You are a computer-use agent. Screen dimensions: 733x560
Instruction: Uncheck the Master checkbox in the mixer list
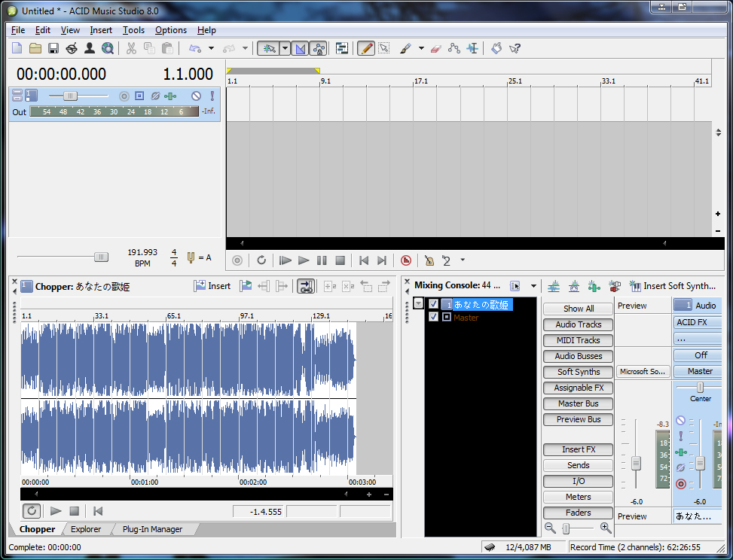[x=433, y=317]
